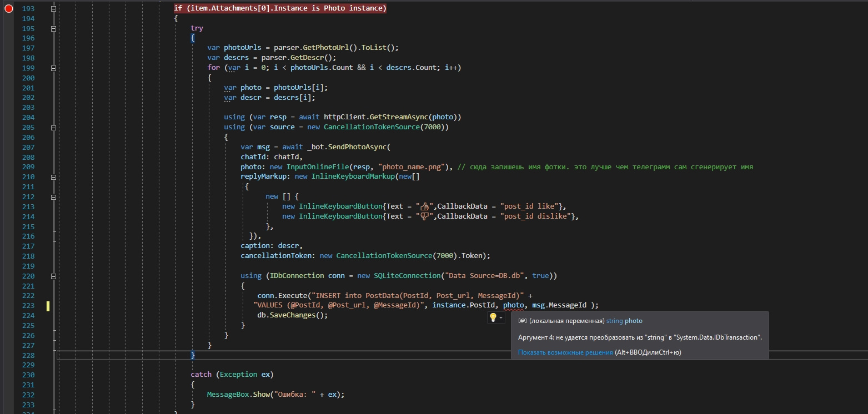This screenshot has height=414, width=868.
Task: Click the db.SaveChanges() call
Action: tap(293, 315)
